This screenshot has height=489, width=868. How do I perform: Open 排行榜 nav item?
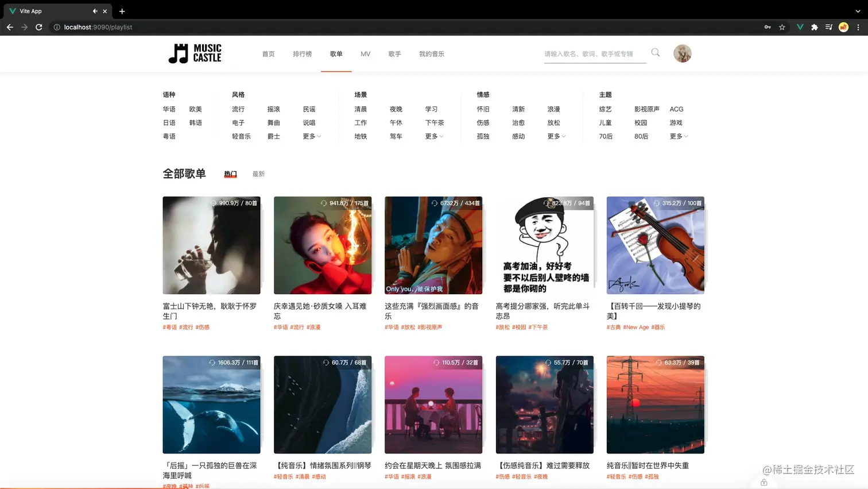303,54
